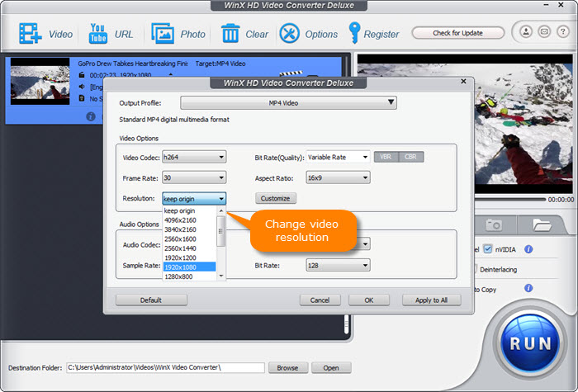Viewport: 578px width, 392px height.
Task: Click info icon next to nVIDIA
Action: [528, 249]
